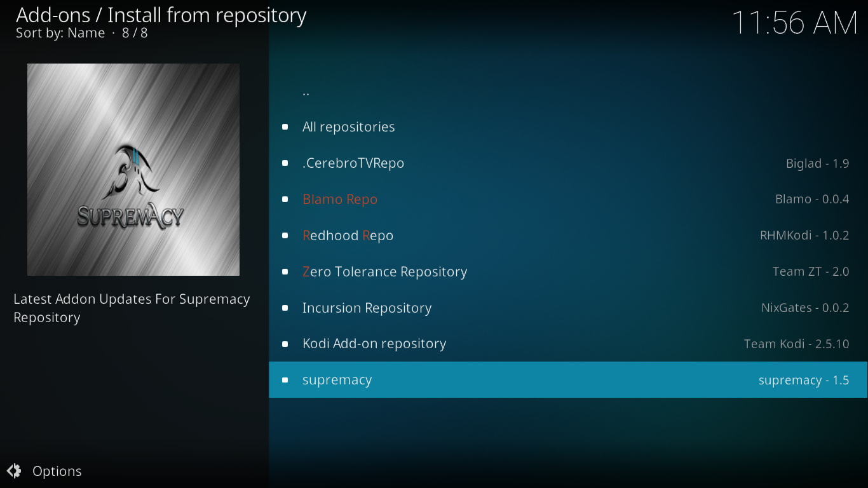
Task: Open the Options menu label
Action: [x=57, y=471]
